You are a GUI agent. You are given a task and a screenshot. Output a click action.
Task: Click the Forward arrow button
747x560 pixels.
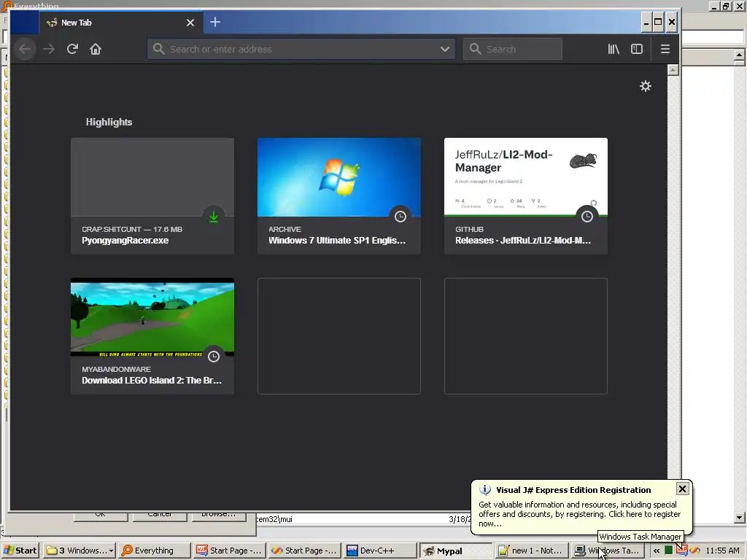pos(49,49)
